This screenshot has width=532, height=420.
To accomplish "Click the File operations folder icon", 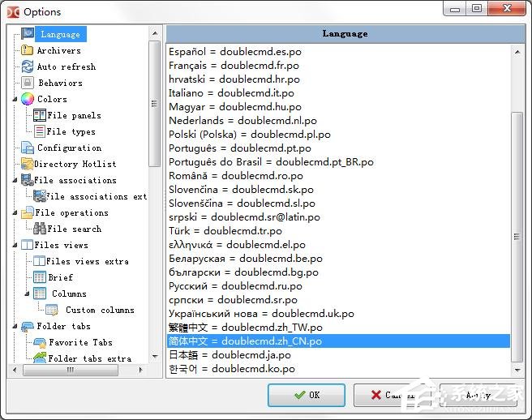I will click(x=27, y=212).
